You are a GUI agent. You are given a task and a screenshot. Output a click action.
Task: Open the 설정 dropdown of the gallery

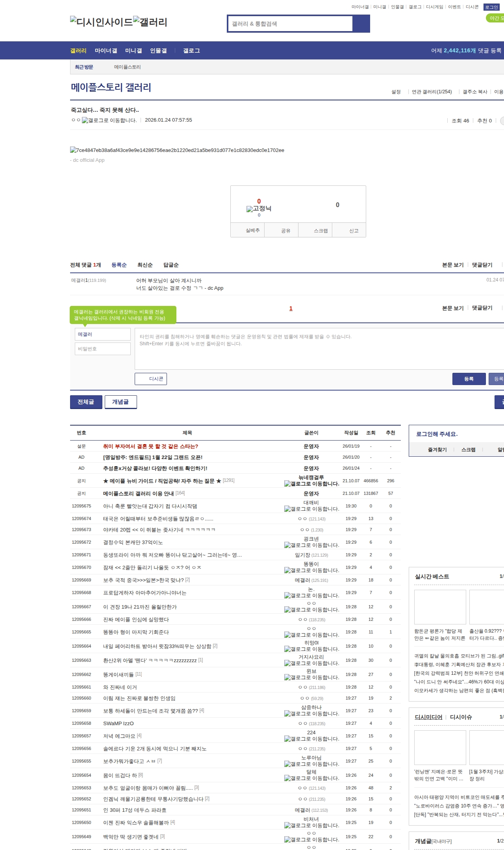click(396, 92)
